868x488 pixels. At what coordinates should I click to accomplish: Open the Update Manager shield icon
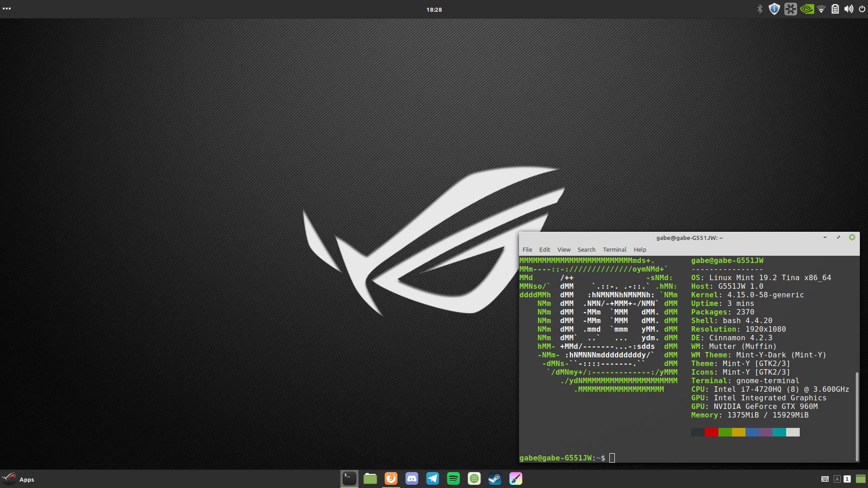pos(774,9)
